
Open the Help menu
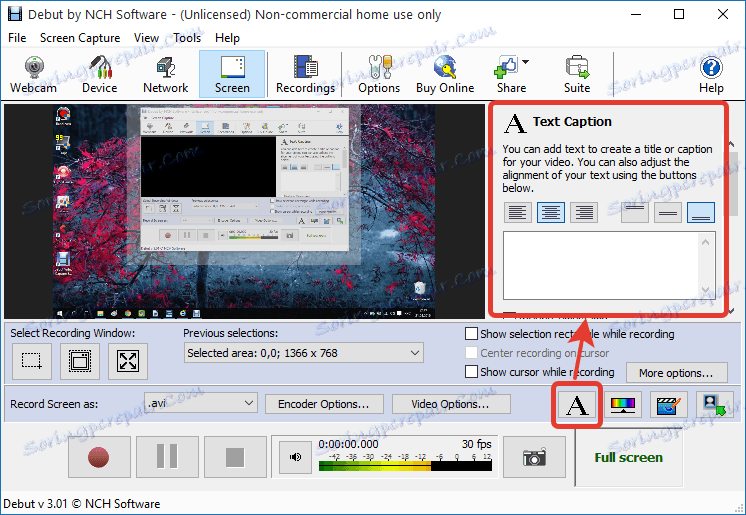[x=227, y=38]
